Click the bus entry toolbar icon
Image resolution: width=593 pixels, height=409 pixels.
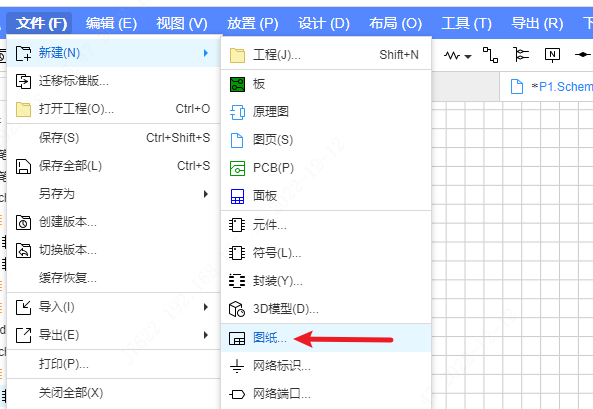tap(521, 55)
